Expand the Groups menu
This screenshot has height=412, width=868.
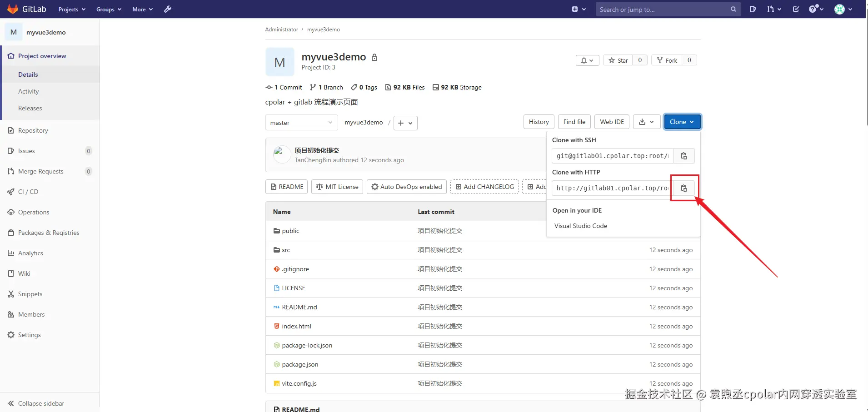tap(109, 9)
